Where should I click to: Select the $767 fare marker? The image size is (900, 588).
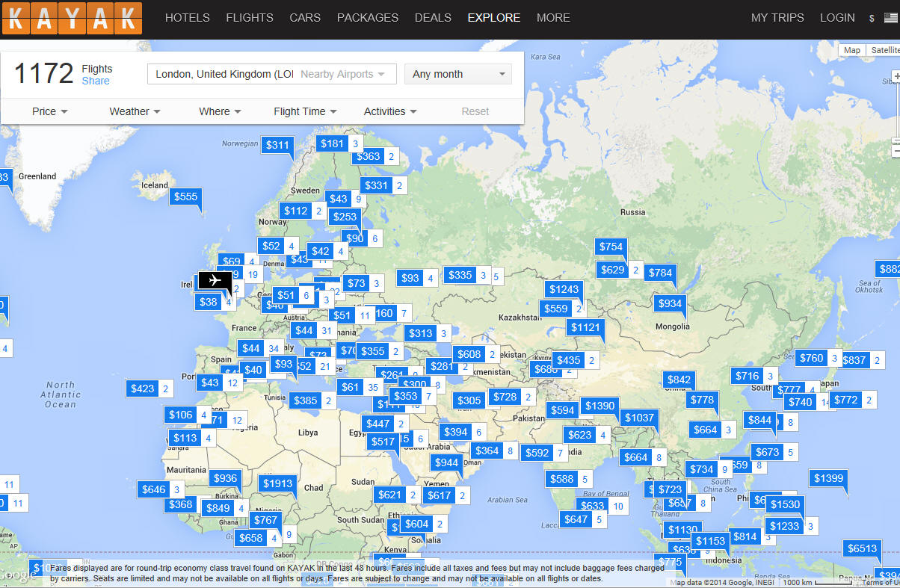(265, 520)
